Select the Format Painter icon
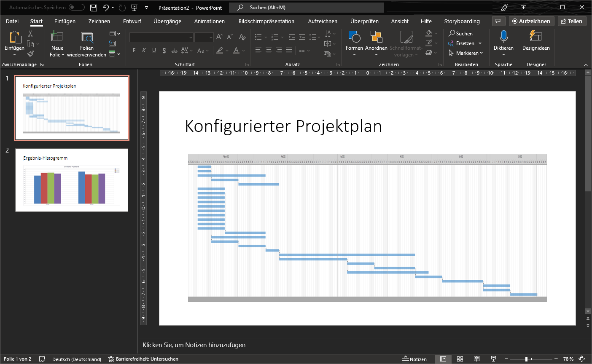The height and width of the screenshot is (364, 592). pyautogui.click(x=31, y=53)
